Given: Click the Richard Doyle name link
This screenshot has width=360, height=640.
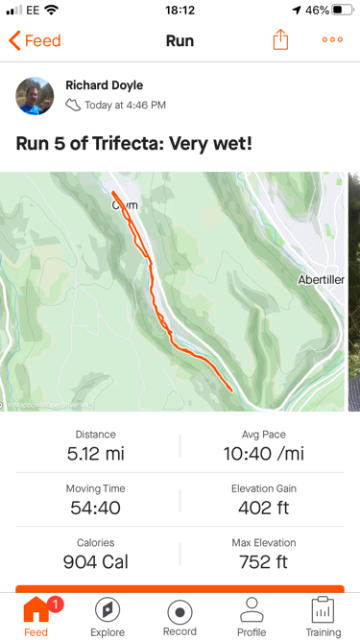Looking at the screenshot, I should click(104, 85).
